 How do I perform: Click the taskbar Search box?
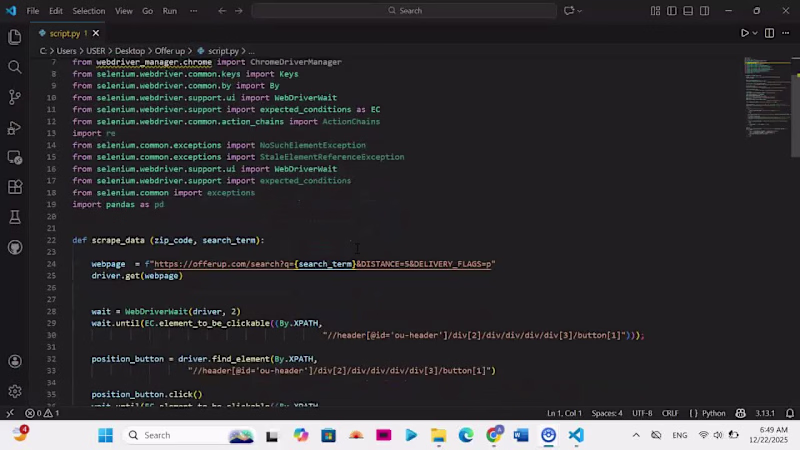point(188,435)
